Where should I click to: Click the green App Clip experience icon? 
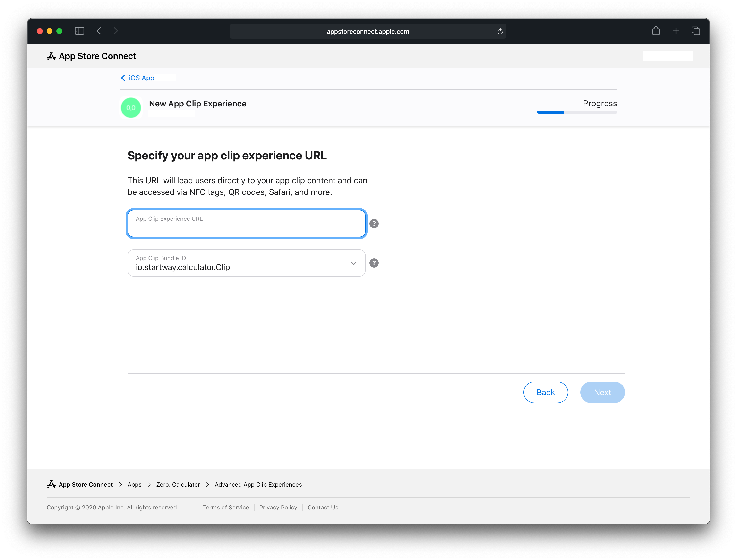[131, 107]
